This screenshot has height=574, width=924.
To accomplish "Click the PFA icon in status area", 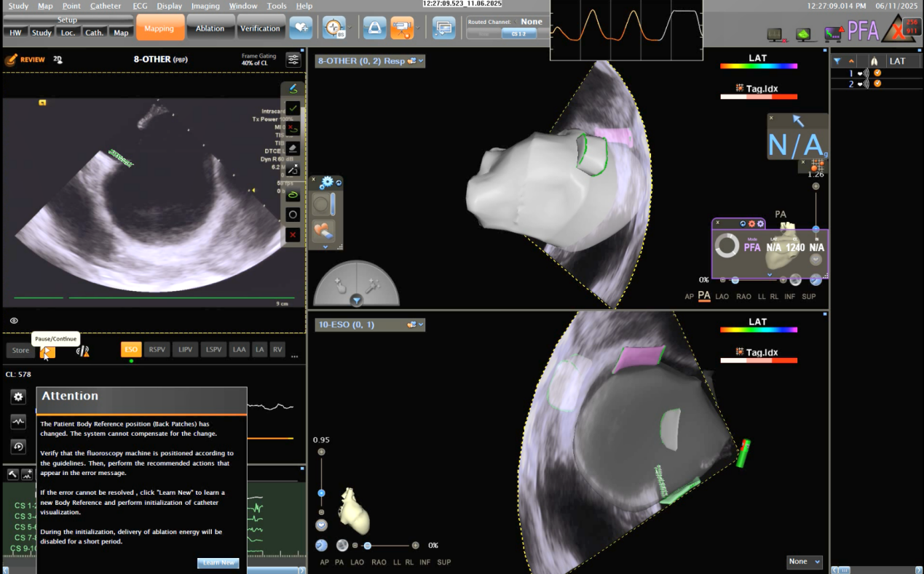I will pyautogui.click(x=863, y=31).
